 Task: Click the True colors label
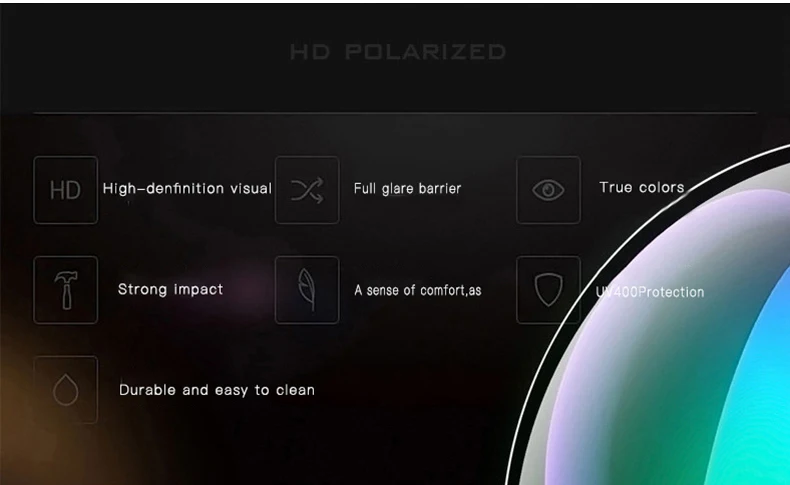click(x=642, y=187)
